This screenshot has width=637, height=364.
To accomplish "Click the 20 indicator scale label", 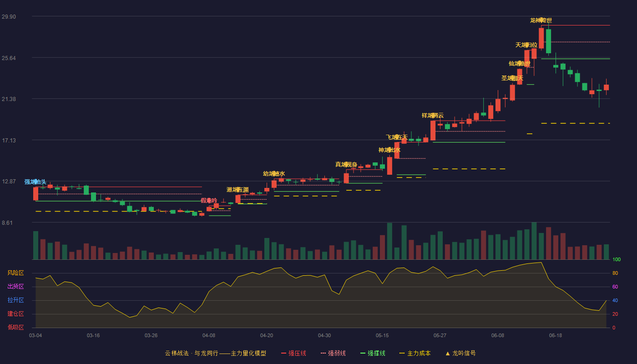I will point(615,314).
